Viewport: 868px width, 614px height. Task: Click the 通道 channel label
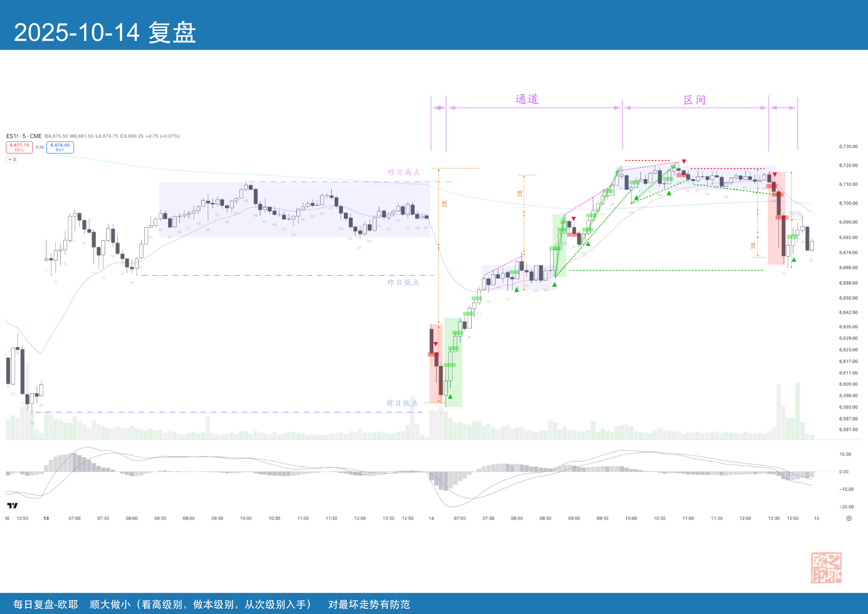[x=527, y=99]
